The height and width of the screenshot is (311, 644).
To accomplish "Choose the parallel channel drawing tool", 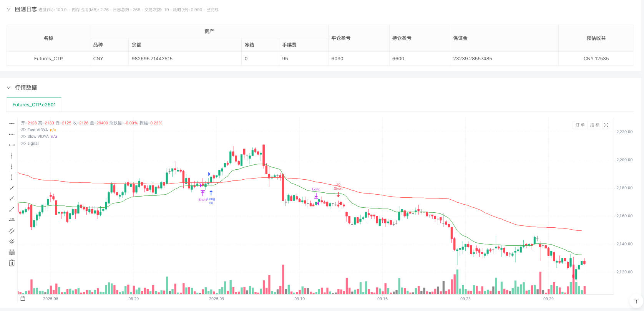I will tap(12, 231).
